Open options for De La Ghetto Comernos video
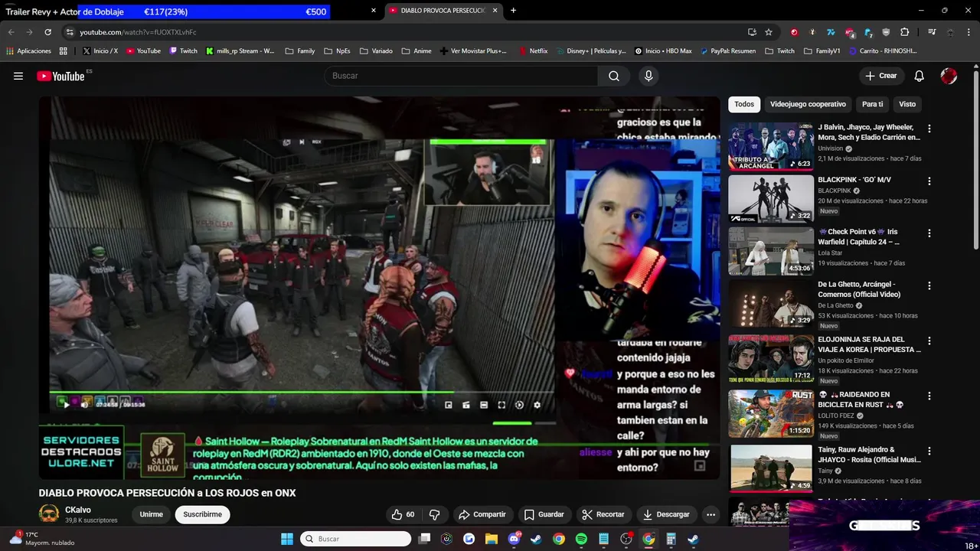This screenshot has height=551, width=980. [x=929, y=285]
